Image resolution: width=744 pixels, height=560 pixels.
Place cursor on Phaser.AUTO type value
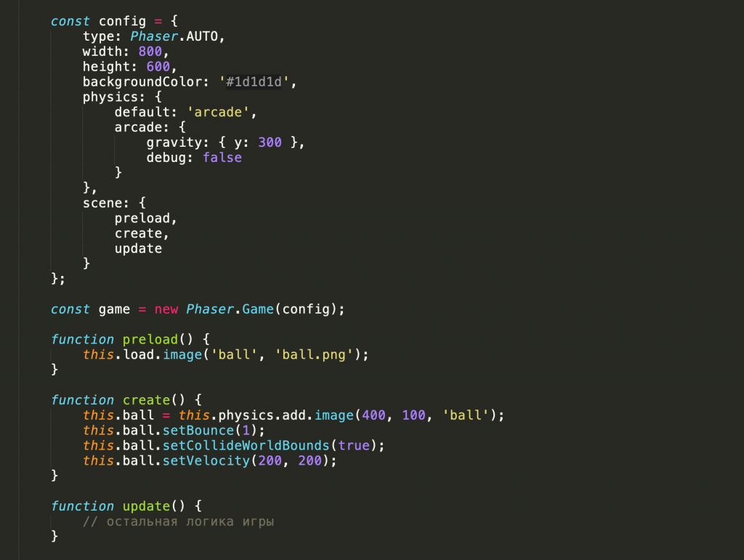[x=174, y=36]
